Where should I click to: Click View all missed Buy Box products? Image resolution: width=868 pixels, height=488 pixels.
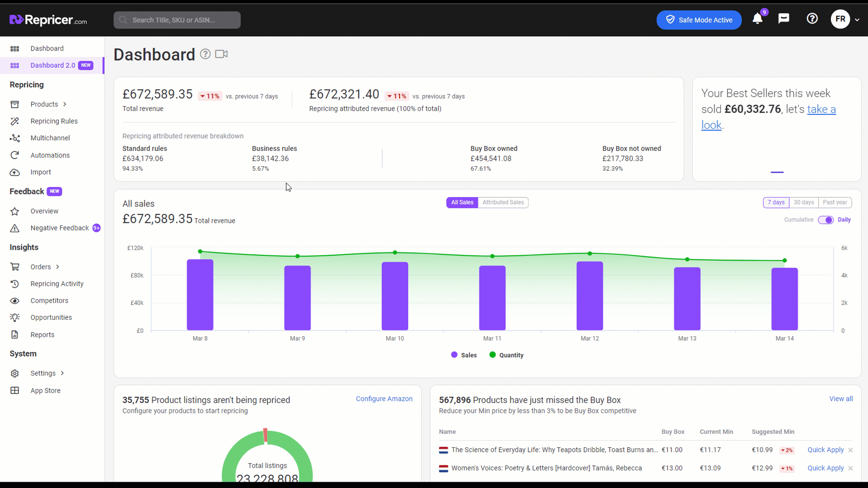(x=841, y=399)
